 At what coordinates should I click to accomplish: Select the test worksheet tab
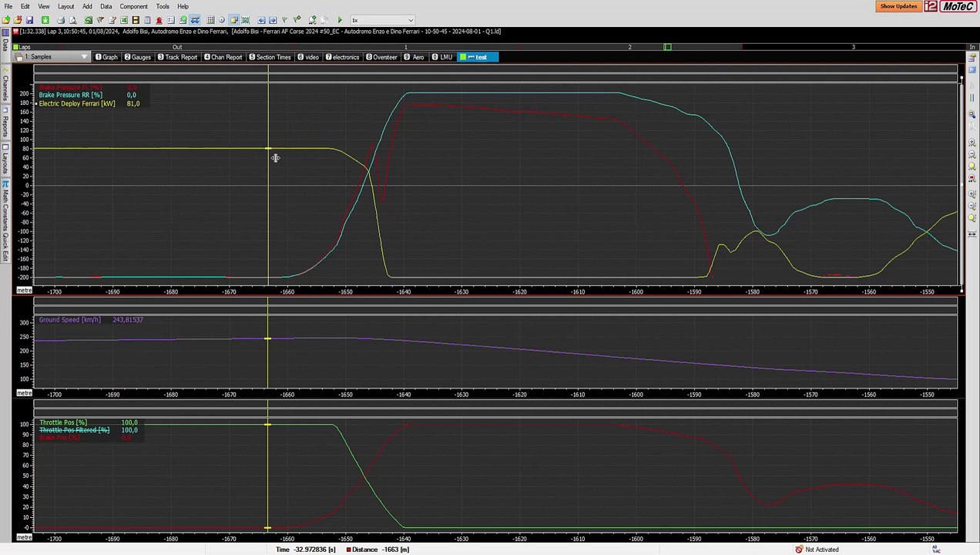coord(478,57)
